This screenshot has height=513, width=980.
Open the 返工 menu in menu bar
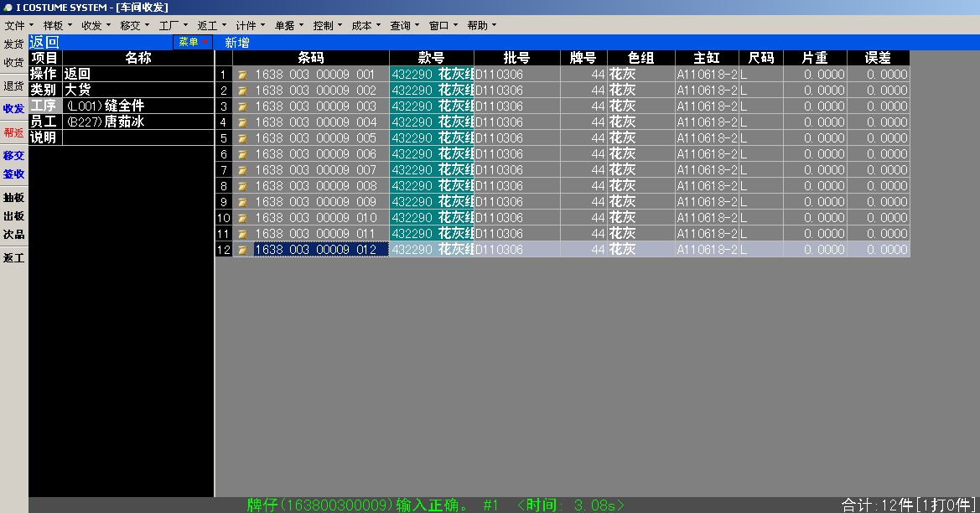point(211,26)
